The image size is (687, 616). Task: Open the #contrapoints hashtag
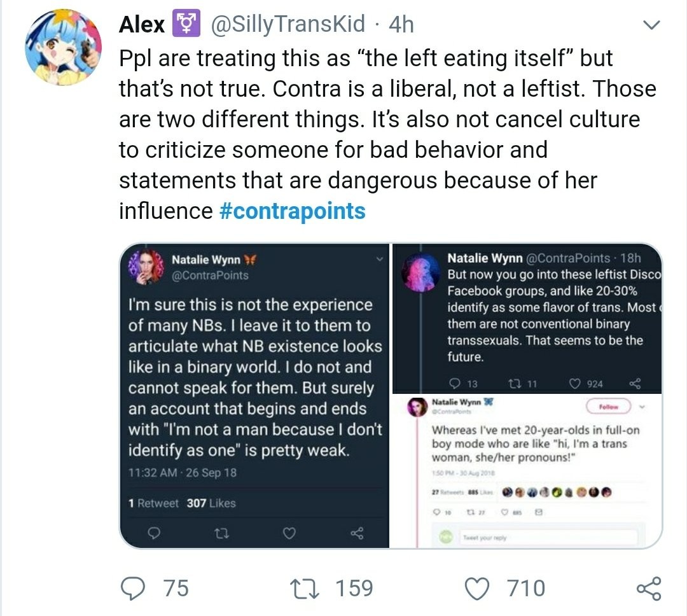[292, 210]
